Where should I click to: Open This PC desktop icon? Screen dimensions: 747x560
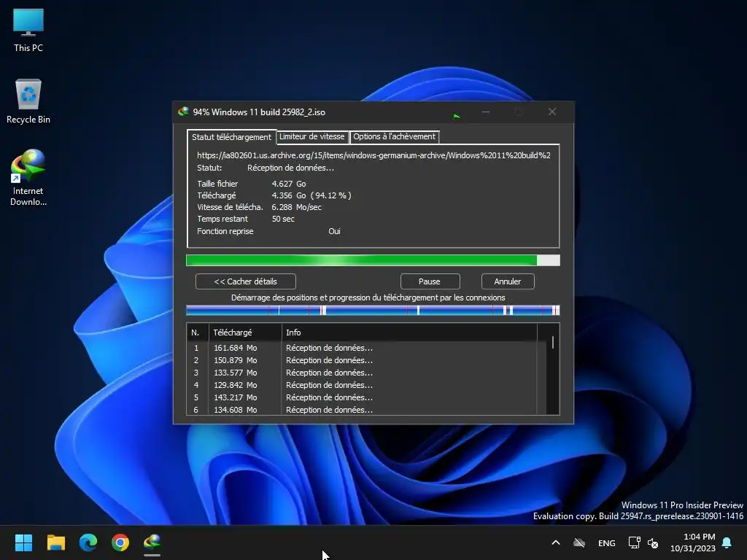(x=28, y=31)
